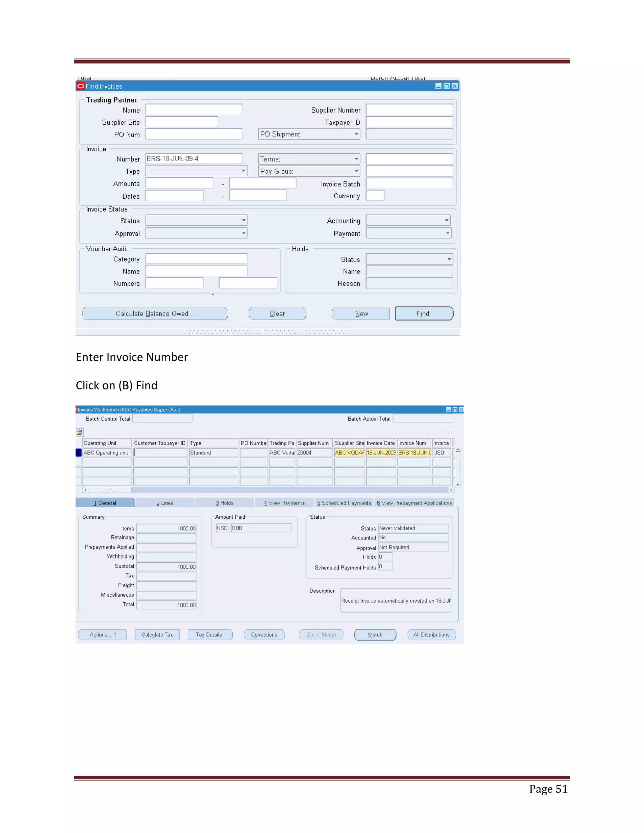The width and height of the screenshot is (644, 833).
Task: Select the 6 View Prepayment Applications tab
Action: [x=414, y=503]
